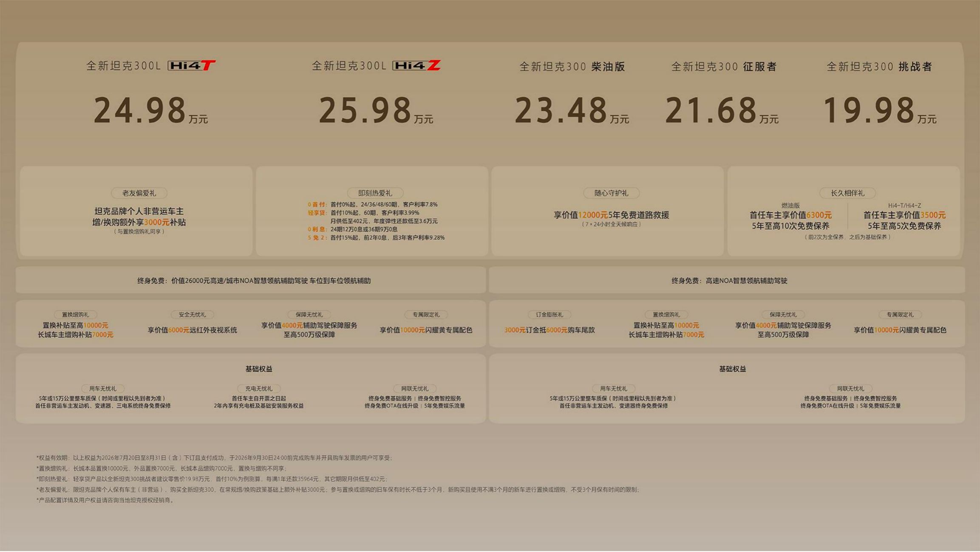Click the 21.68万元 price
The image size is (980, 552).
722,110
